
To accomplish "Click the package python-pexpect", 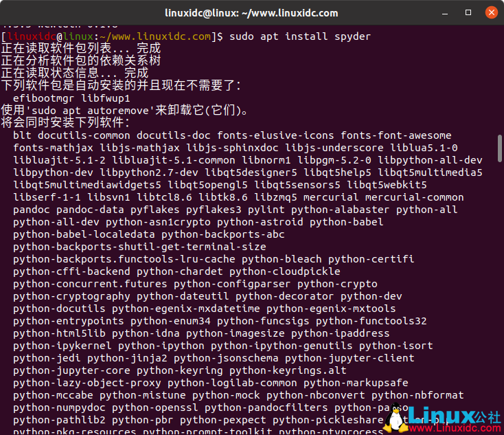I will point(223,420).
